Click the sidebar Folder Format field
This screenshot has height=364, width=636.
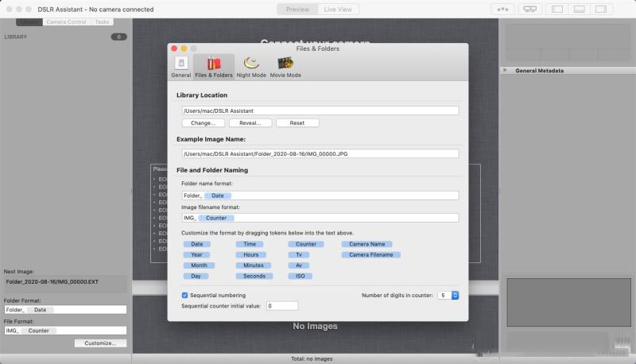point(65,310)
